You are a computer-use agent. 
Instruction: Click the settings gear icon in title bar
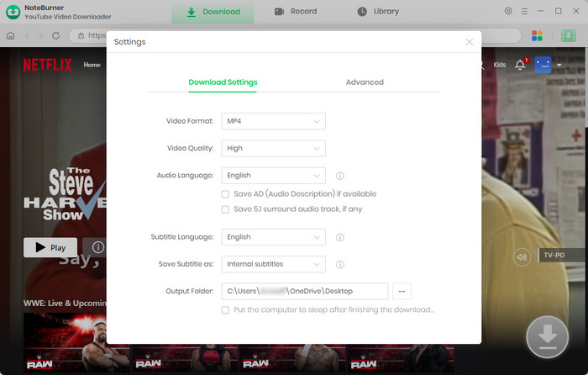[508, 12]
